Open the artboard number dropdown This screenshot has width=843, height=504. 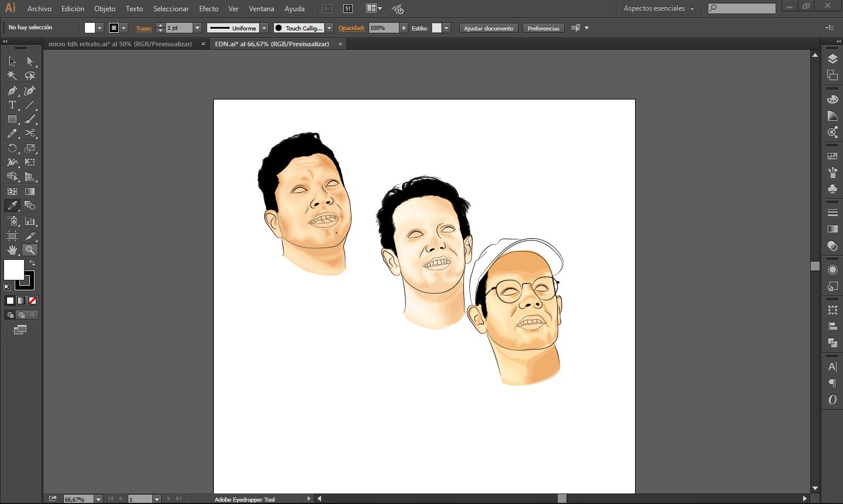pyautogui.click(x=157, y=499)
